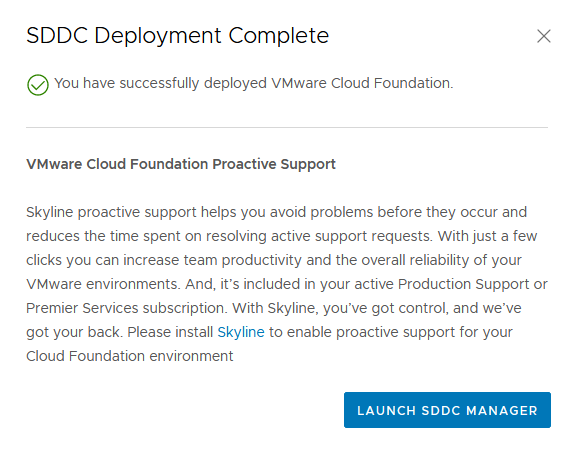Select the successfully deployed confirmation message
This screenshot has width=574, height=451.
pyautogui.click(x=253, y=83)
